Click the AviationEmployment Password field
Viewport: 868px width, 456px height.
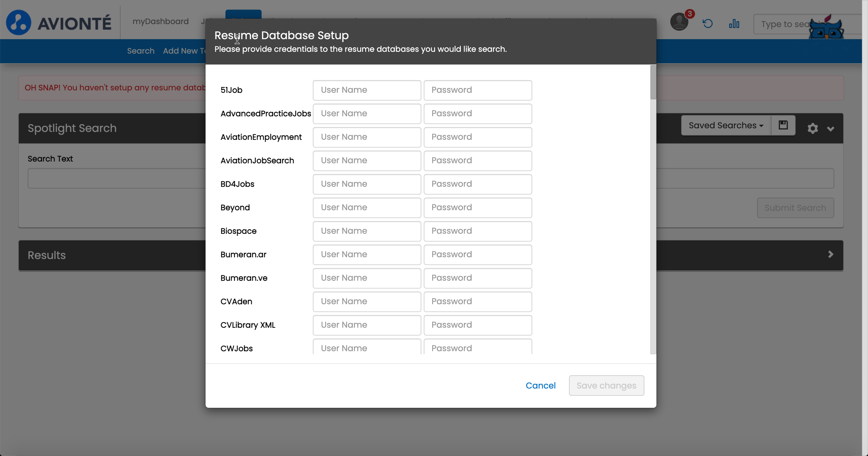[477, 137]
